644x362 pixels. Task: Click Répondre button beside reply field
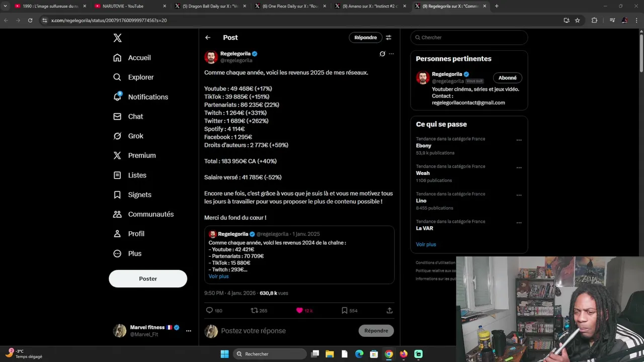tap(376, 331)
